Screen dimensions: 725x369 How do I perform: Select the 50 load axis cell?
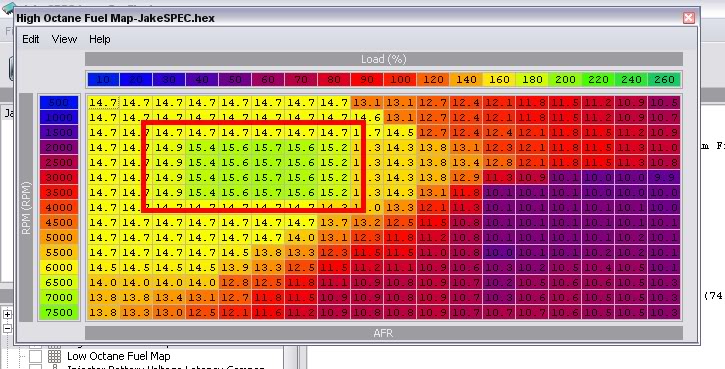pyautogui.click(x=235, y=80)
